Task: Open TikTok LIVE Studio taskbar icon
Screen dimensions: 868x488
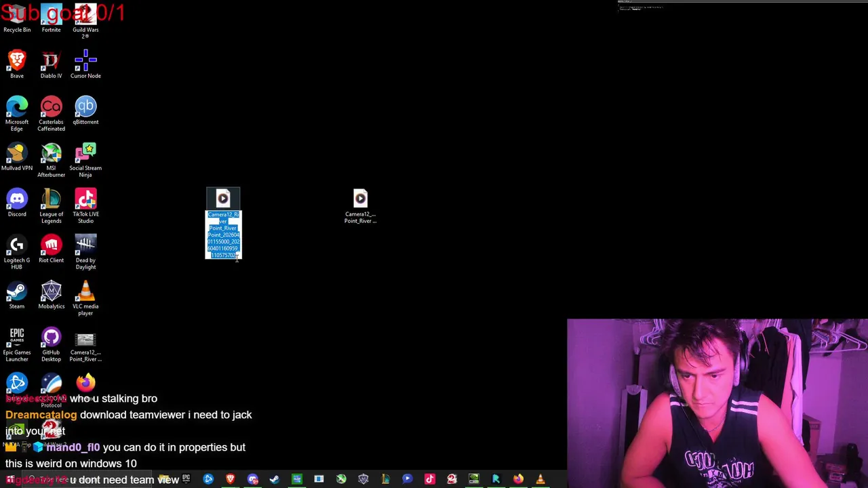Action: [429, 479]
